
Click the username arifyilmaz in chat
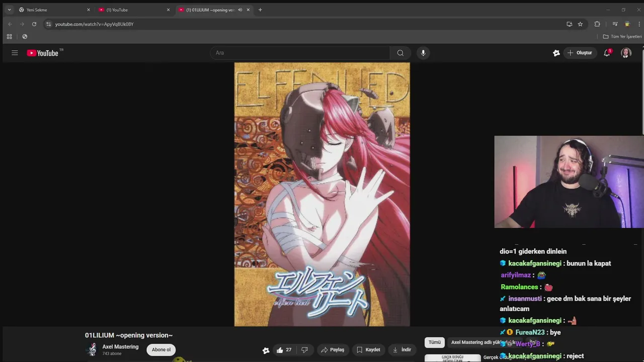516,275
